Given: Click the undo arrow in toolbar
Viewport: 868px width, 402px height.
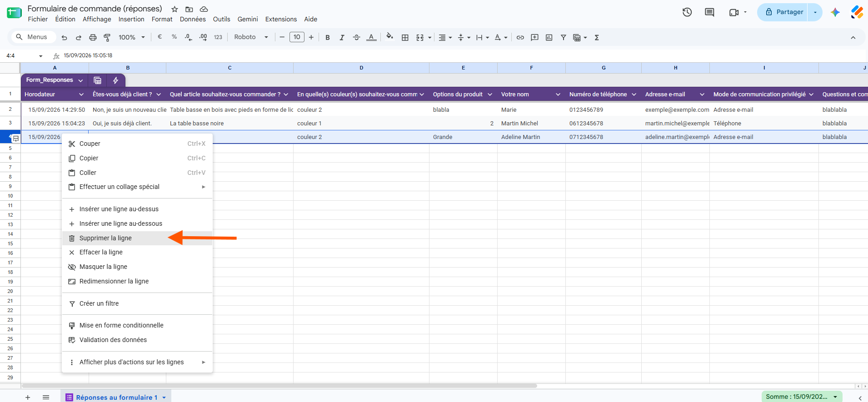Looking at the screenshot, I should tap(64, 37).
